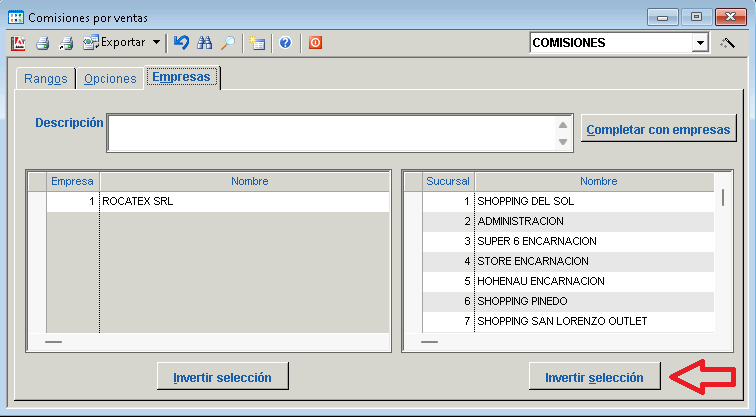Click the orange exit icon in toolbar
756x417 pixels.
coord(315,43)
